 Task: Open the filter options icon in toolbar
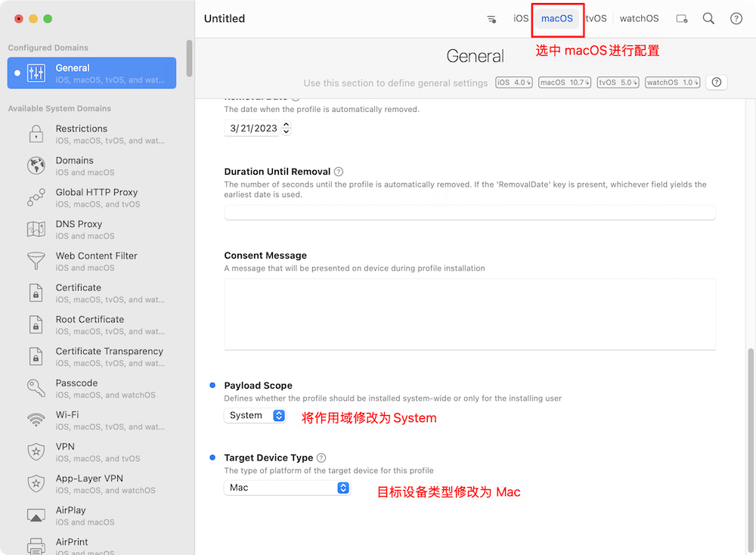click(491, 20)
